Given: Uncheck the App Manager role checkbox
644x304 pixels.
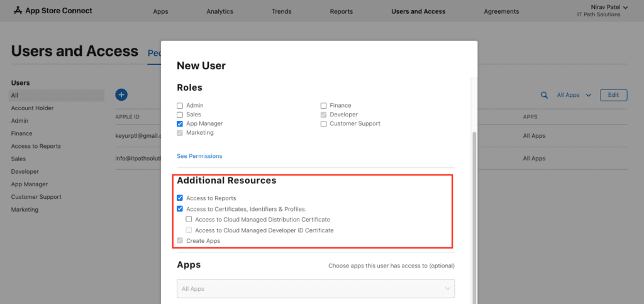Looking at the screenshot, I should 180,124.
